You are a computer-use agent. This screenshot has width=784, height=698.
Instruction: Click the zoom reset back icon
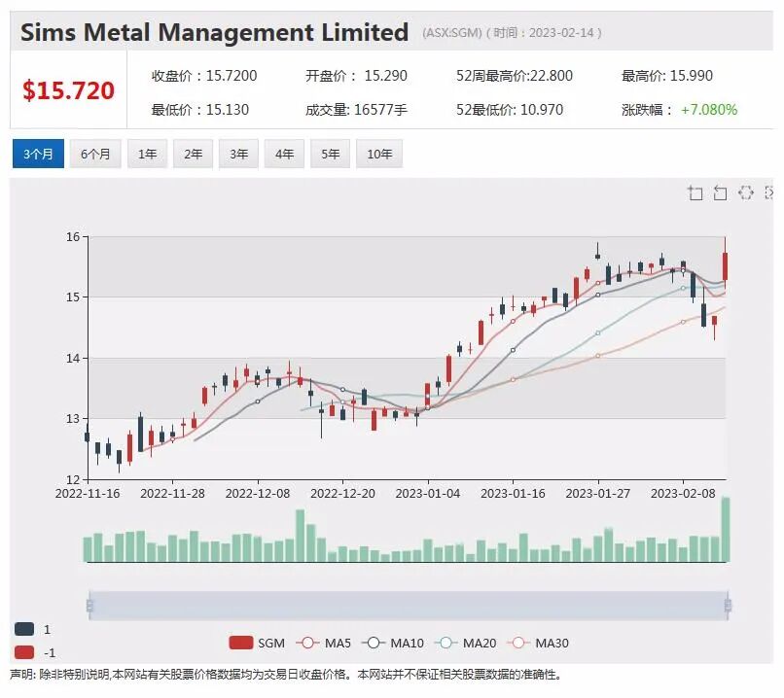(x=720, y=192)
